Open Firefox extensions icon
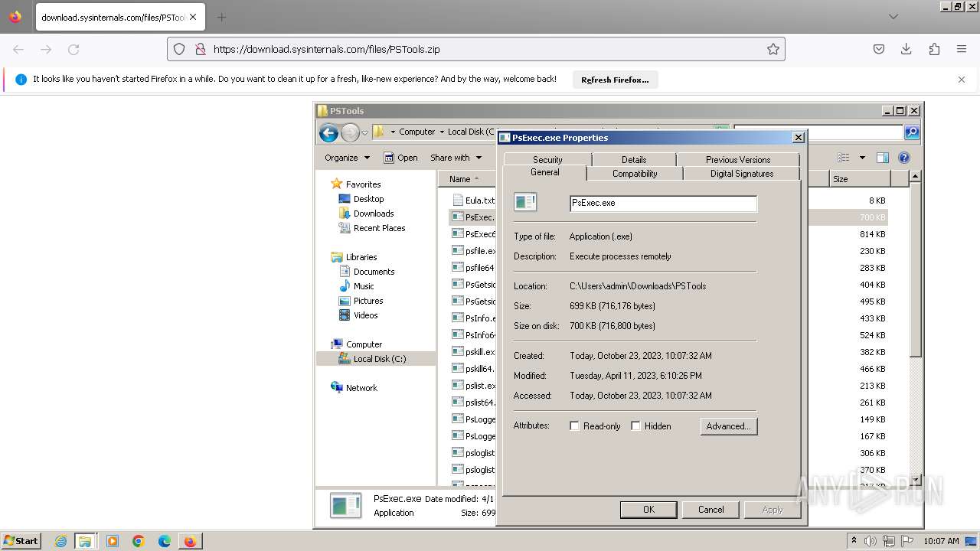The width and height of the screenshot is (980, 551). [x=934, y=49]
